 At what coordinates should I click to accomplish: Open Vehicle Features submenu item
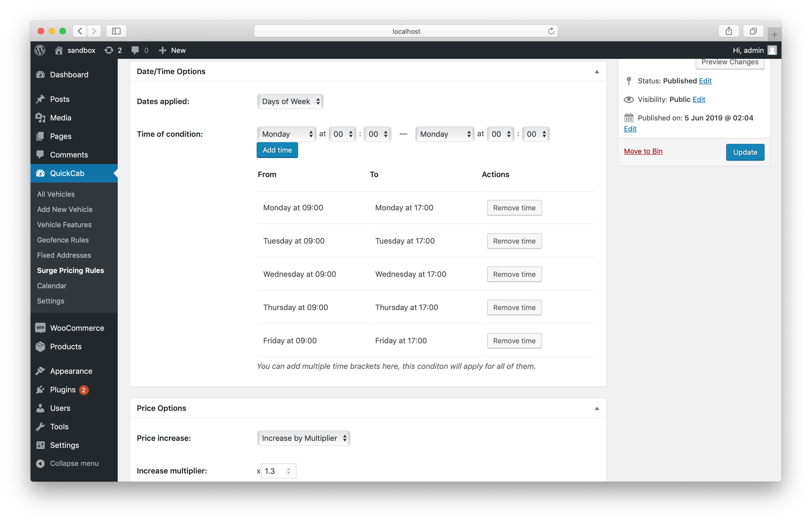[64, 224]
